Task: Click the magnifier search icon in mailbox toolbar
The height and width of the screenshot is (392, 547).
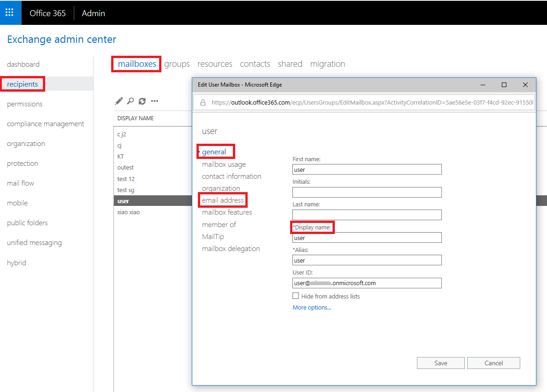Action: click(131, 101)
